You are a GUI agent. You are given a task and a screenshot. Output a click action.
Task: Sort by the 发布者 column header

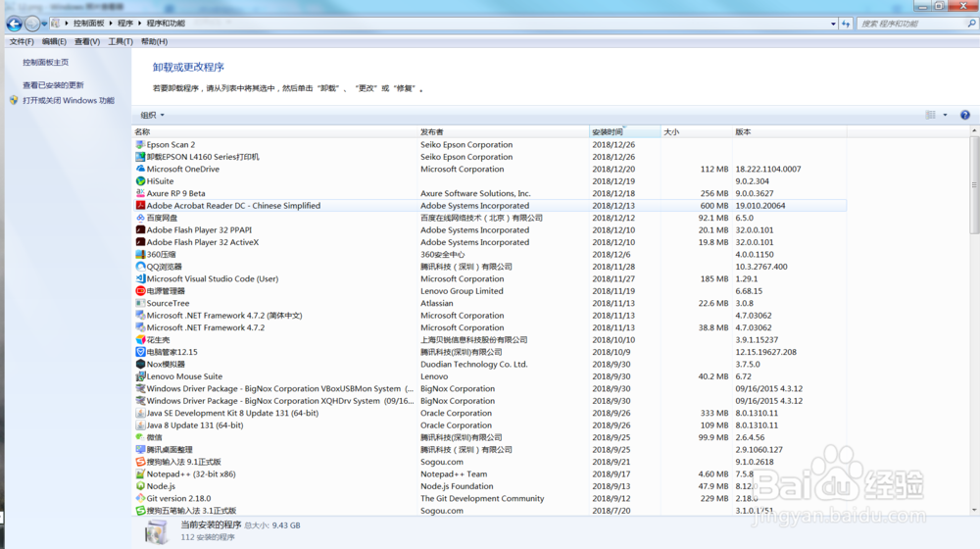coord(504,132)
